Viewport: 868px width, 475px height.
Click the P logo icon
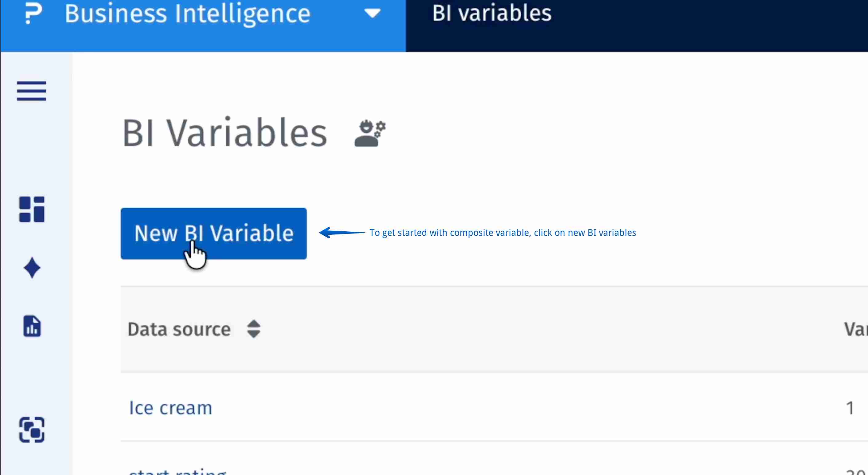pyautogui.click(x=34, y=14)
